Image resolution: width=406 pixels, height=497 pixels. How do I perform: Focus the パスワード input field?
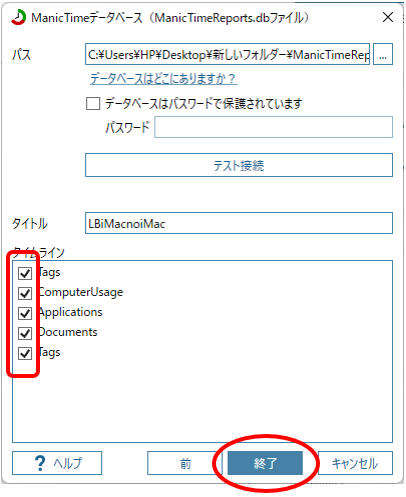coord(273,127)
